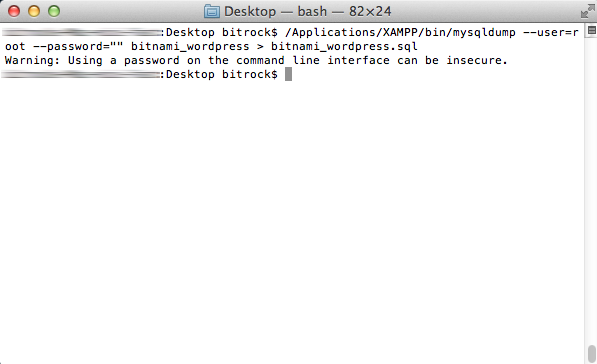The width and height of the screenshot is (597, 364).
Task: Click the blurred hostname on the last prompt
Action: pyautogui.click(x=81, y=75)
